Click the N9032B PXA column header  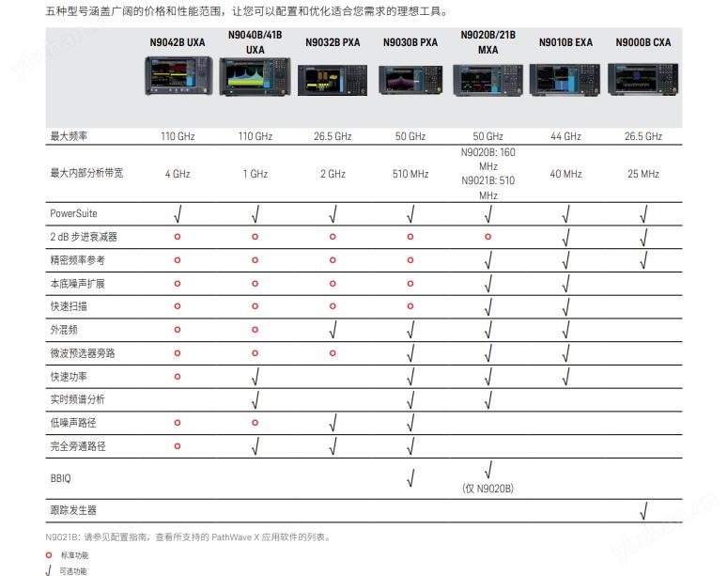[333, 42]
